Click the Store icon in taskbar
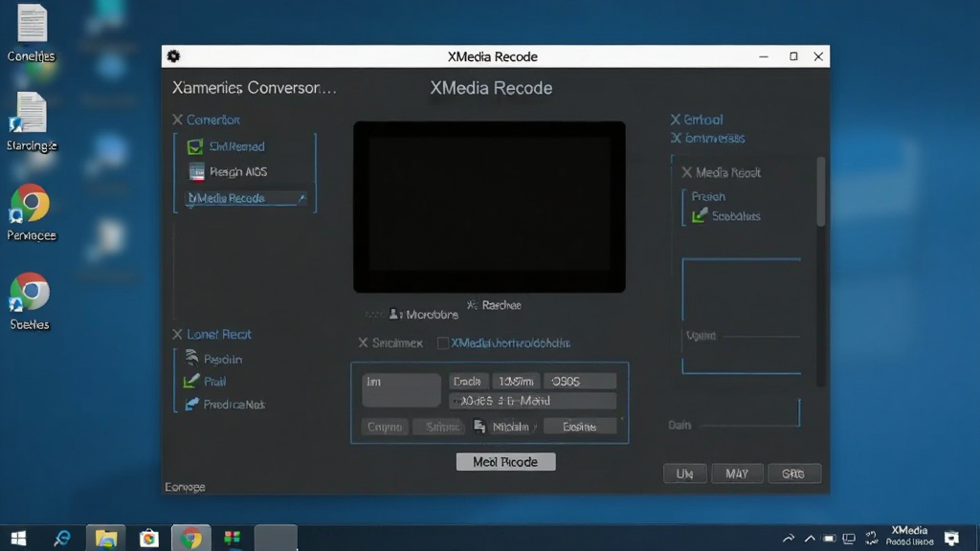980x551 pixels. pyautogui.click(x=148, y=539)
